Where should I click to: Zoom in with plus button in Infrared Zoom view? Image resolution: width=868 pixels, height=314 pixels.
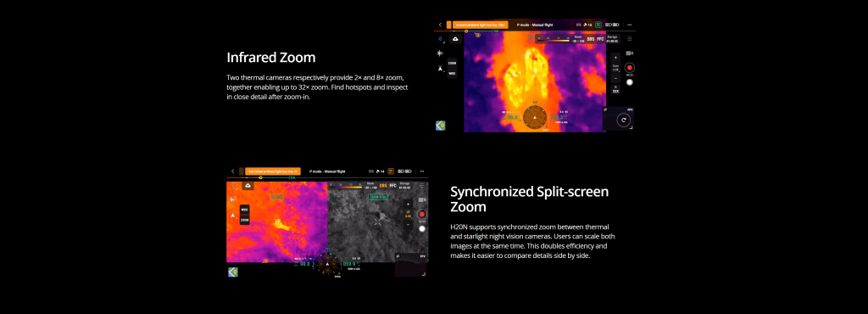(615, 58)
